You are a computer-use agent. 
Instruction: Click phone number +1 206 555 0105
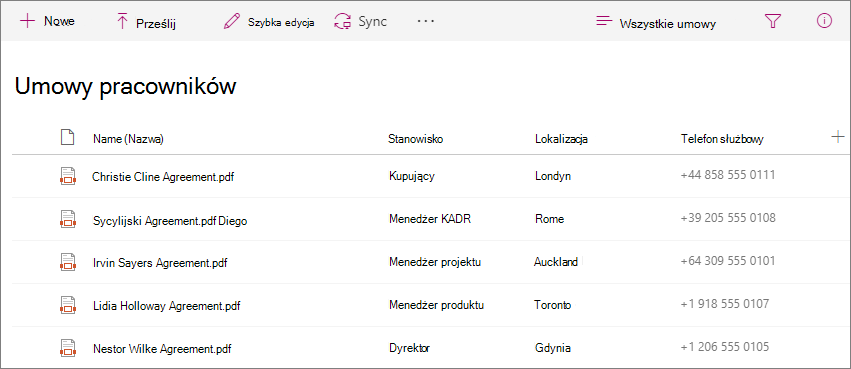(725, 347)
